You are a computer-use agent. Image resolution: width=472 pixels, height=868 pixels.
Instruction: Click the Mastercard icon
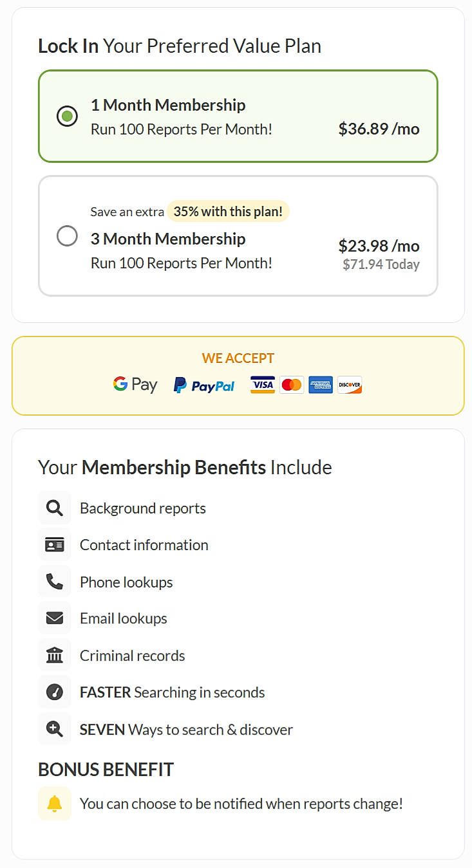(x=292, y=384)
